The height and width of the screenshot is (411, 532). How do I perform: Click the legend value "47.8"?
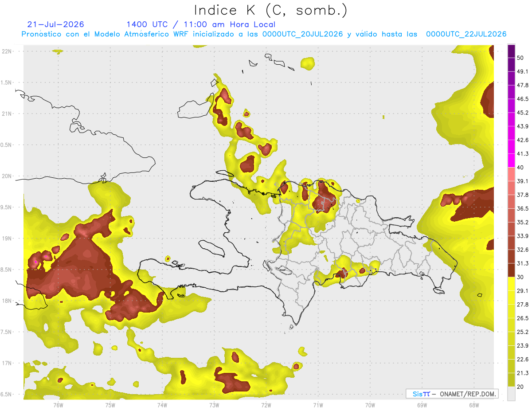point(522,85)
